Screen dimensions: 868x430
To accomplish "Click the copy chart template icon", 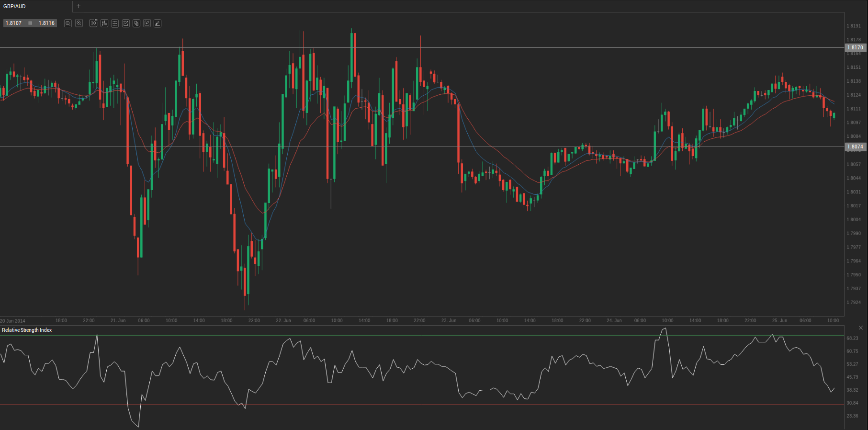I will (x=136, y=23).
